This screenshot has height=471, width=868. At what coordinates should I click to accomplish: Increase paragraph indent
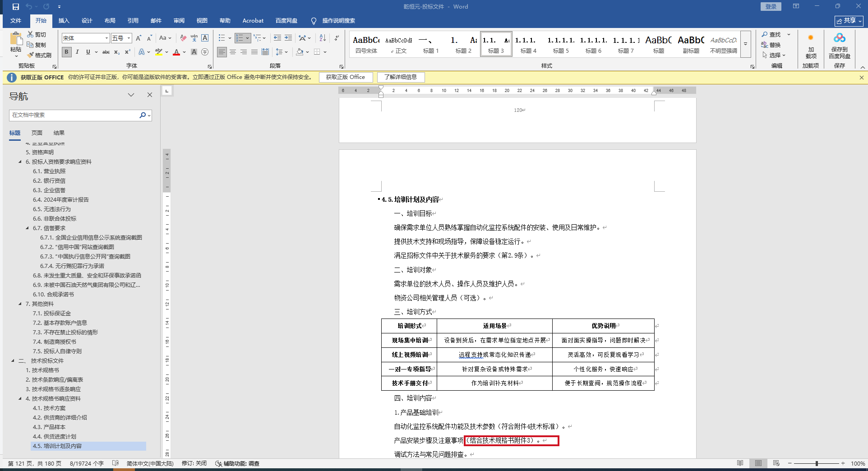click(x=288, y=38)
